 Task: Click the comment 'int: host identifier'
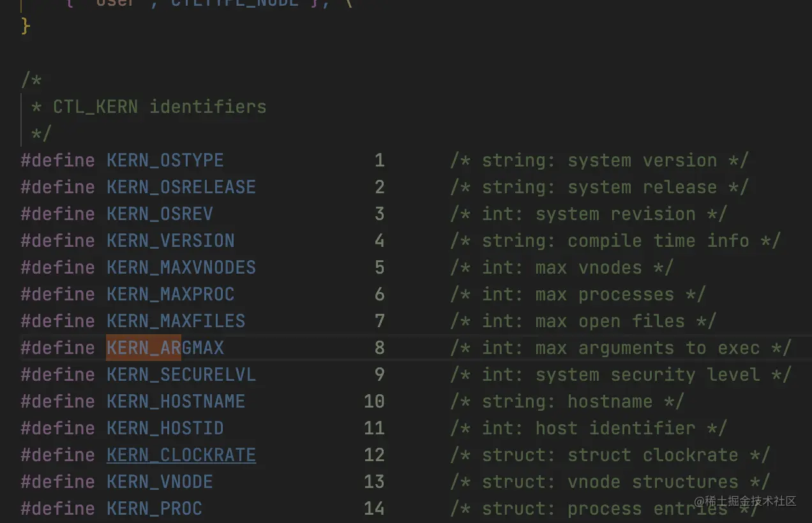[589, 428]
